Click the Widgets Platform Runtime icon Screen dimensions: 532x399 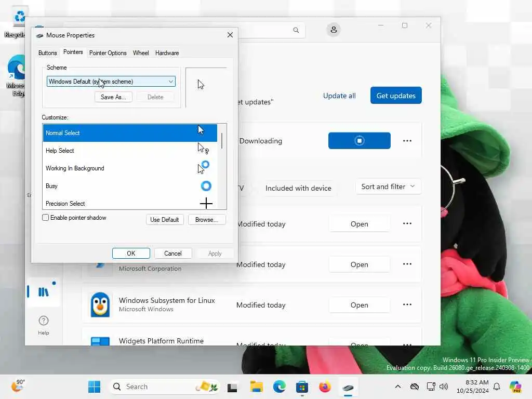click(100, 341)
